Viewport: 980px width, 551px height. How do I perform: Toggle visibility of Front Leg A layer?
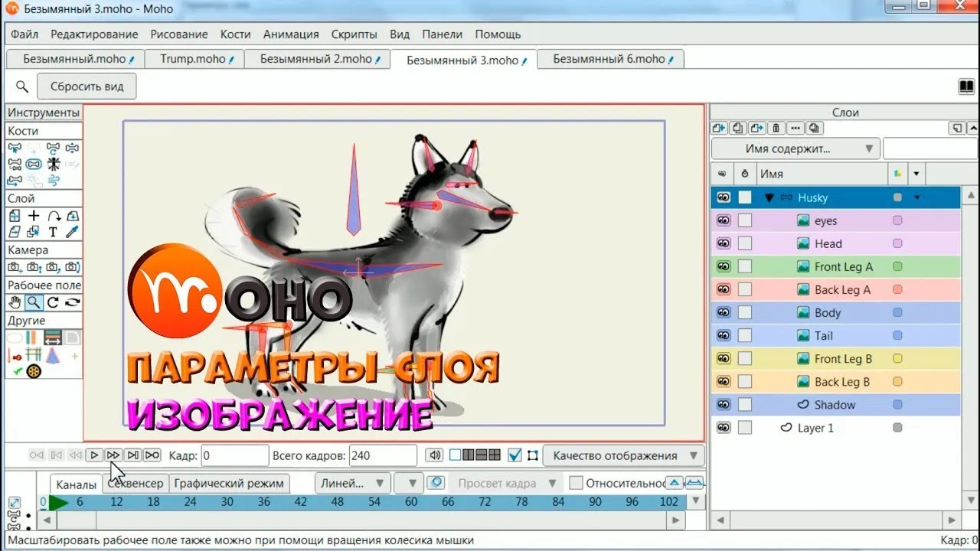(x=724, y=266)
